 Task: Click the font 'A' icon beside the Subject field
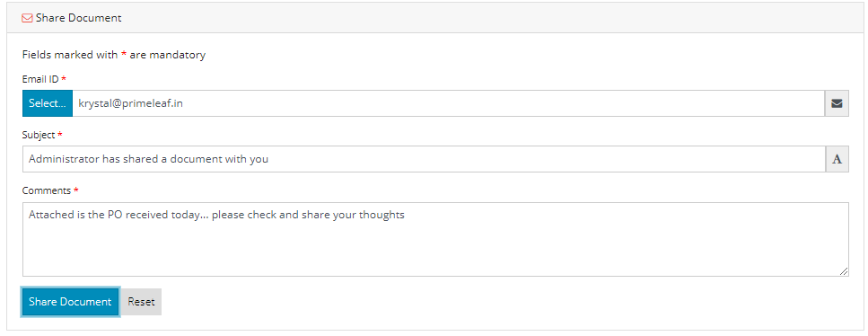tap(837, 159)
